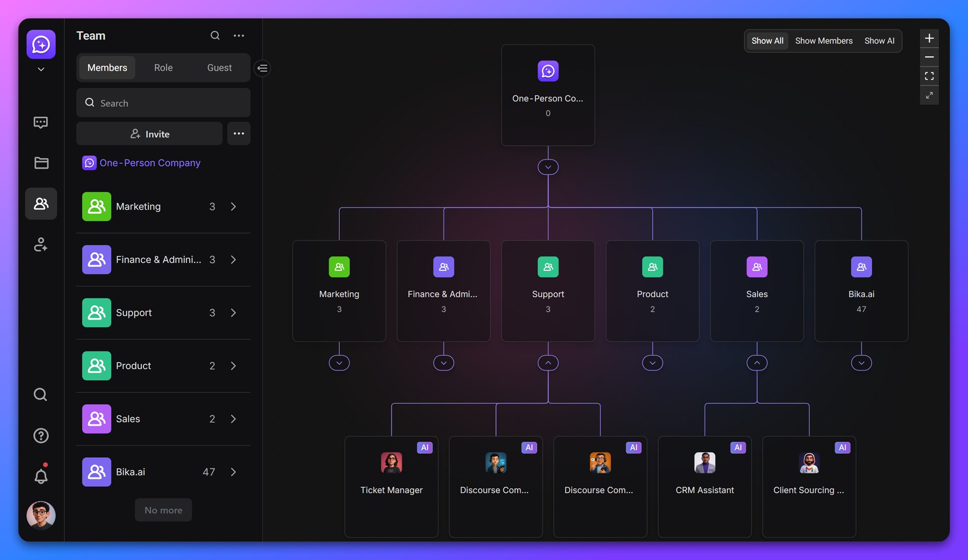Open the chat icon in left sidebar

click(41, 122)
